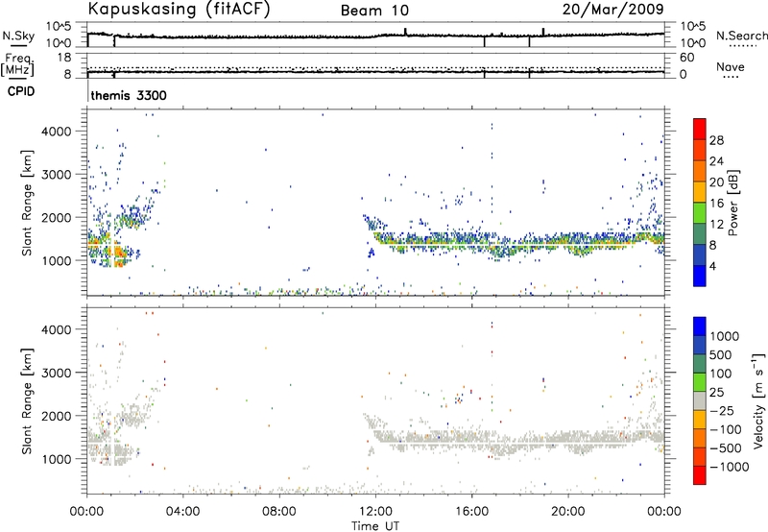The width and height of the screenshot is (768, 532).
Task: Click the 'CPID' row label
Action: coord(21,91)
